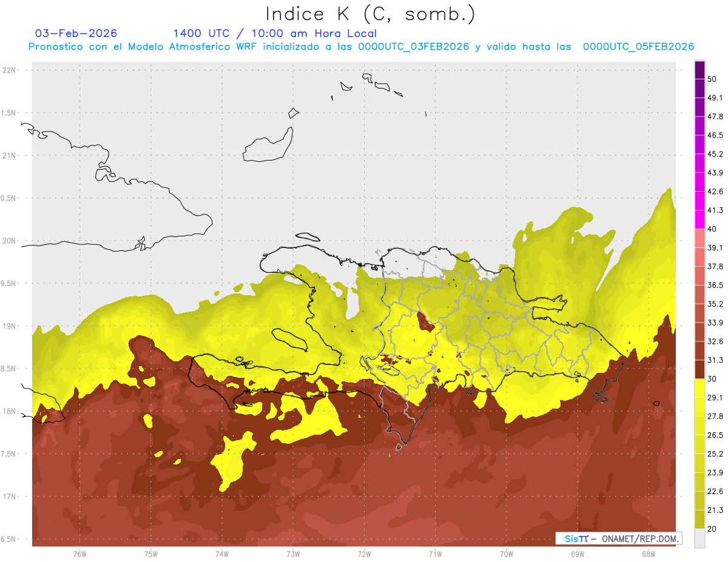Click the colorbar label "46.5"
This screenshot has width=728, height=562.
(715, 136)
